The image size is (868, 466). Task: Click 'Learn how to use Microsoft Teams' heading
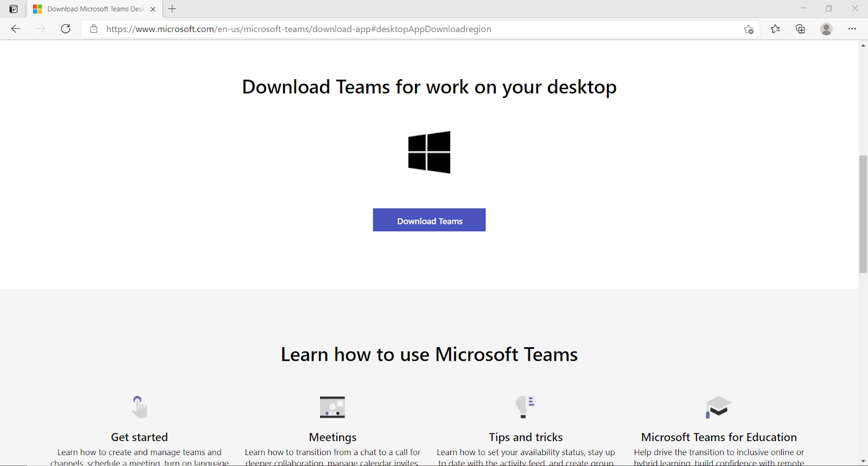[x=429, y=354]
